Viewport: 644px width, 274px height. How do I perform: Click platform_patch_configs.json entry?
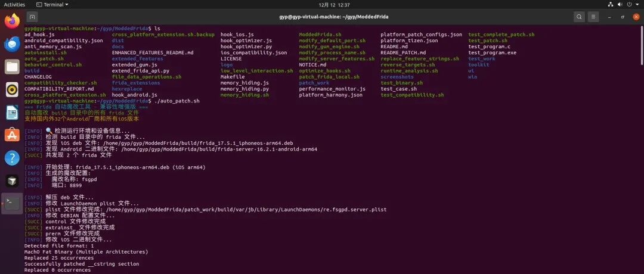[x=421, y=35]
